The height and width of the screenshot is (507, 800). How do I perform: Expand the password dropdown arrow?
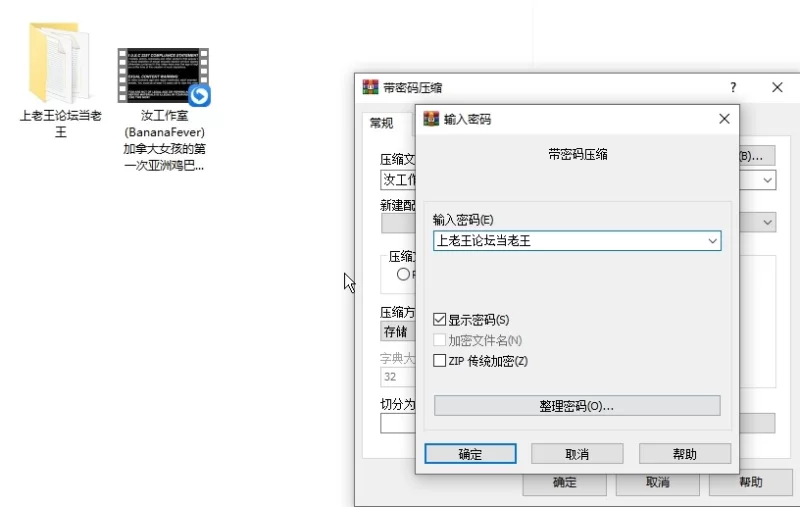(712, 241)
